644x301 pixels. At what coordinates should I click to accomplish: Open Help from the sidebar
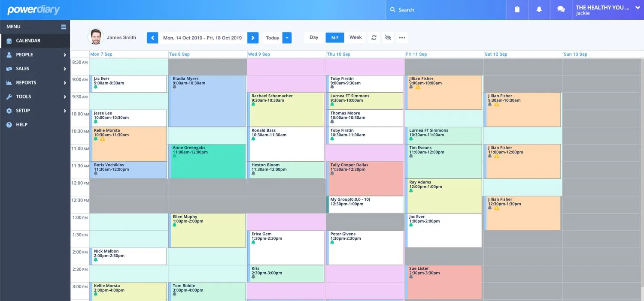(9, 124)
